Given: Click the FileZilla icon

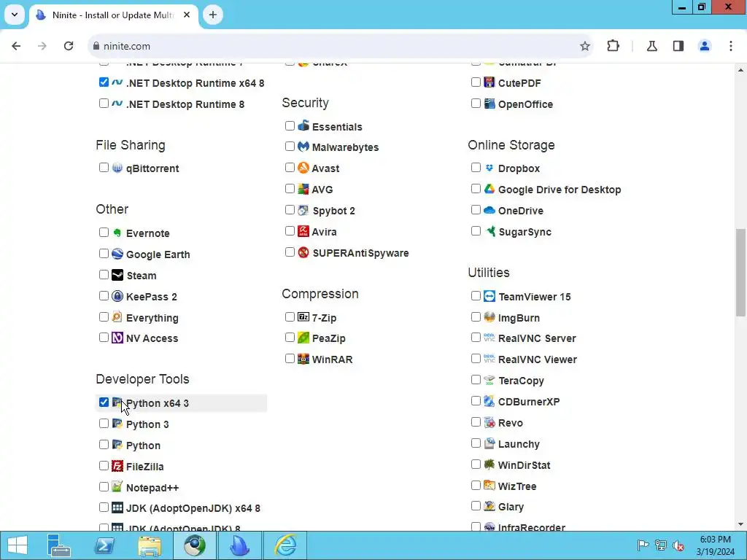Looking at the screenshot, I should click(x=117, y=466).
